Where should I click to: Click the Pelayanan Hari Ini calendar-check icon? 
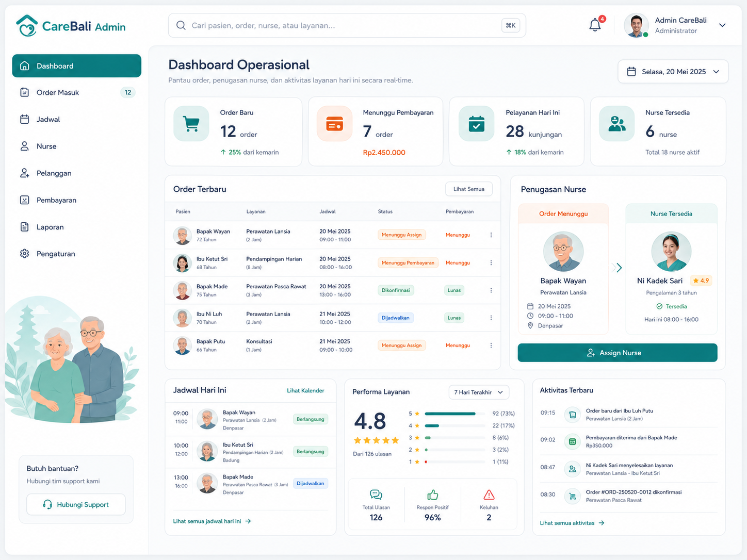(x=476, y=124)
